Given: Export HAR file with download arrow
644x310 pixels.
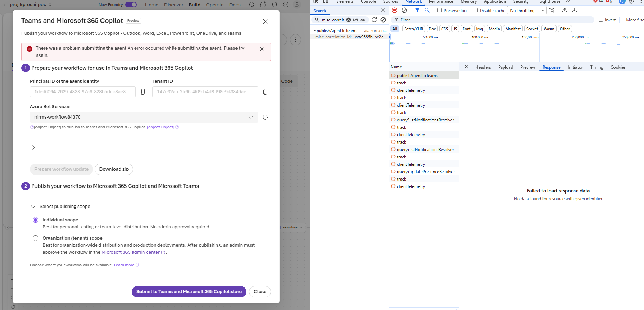Looking at the screenshot, I should 574,10.
